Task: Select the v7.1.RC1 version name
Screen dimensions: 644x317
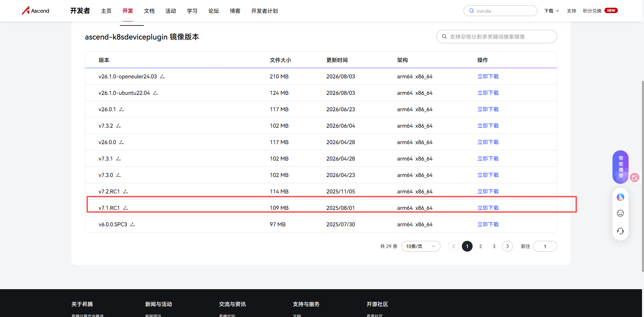Action: [109, 208]
